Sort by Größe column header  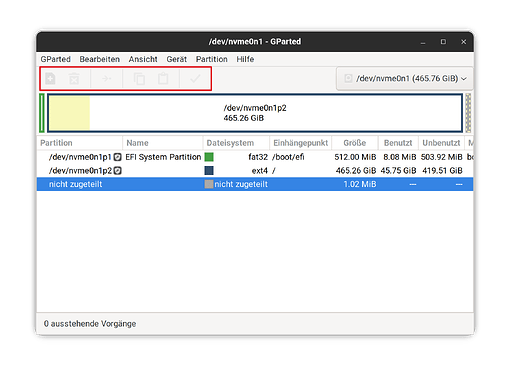(x=355, y=143)
